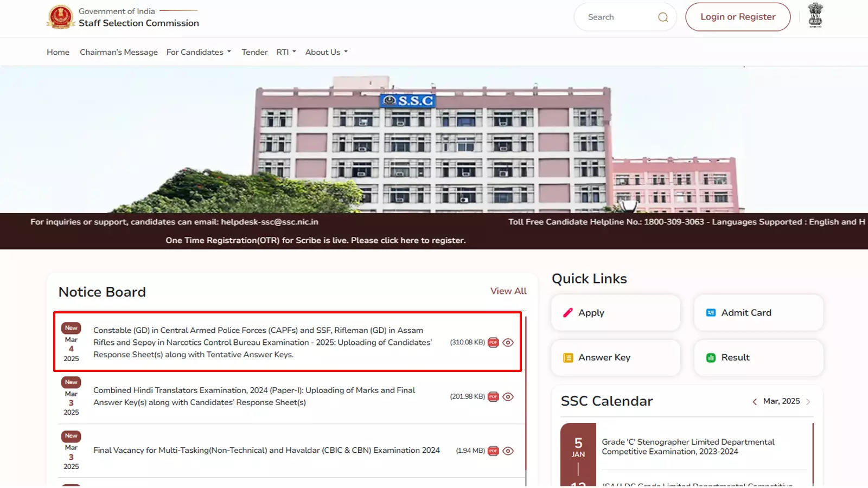Click the SSC emblem logo
Viewport: 868px width, 488px height.
(61, 17)
